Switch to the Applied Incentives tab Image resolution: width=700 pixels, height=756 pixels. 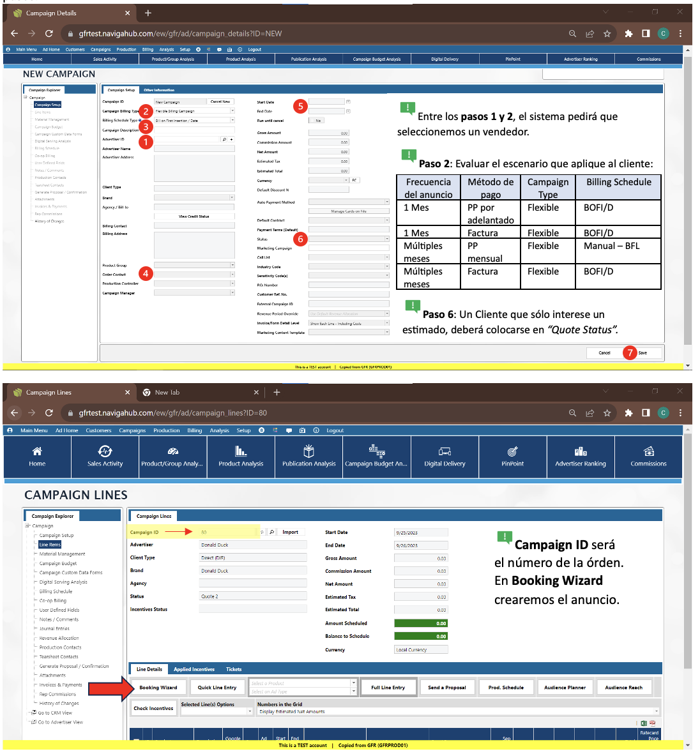194,669
